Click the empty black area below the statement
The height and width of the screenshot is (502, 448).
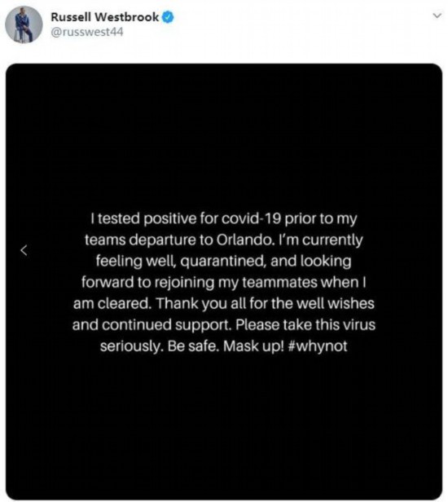224,425
